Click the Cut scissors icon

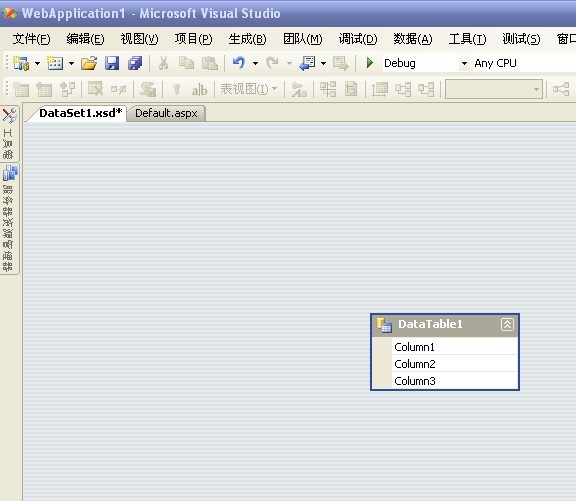click(x=163, y=63)
